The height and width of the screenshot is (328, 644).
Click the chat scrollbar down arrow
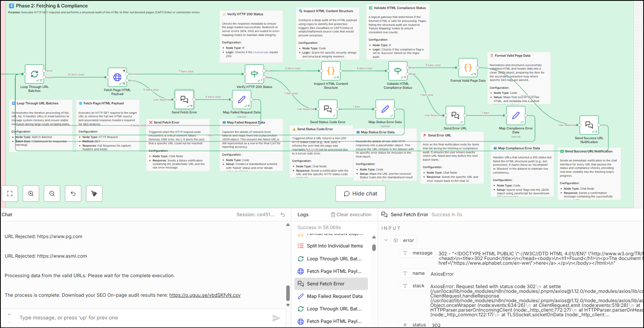(288, 305)
